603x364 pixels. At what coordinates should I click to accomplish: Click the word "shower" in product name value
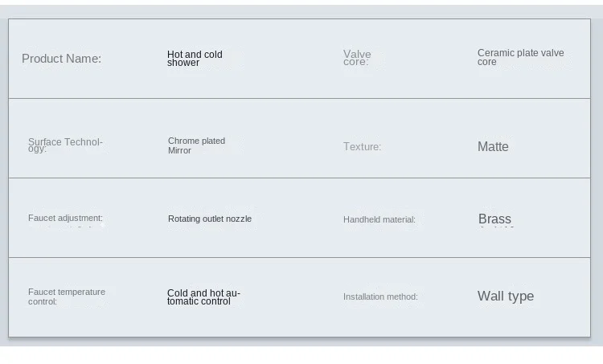pyautogui.click(x=183, y=63)
